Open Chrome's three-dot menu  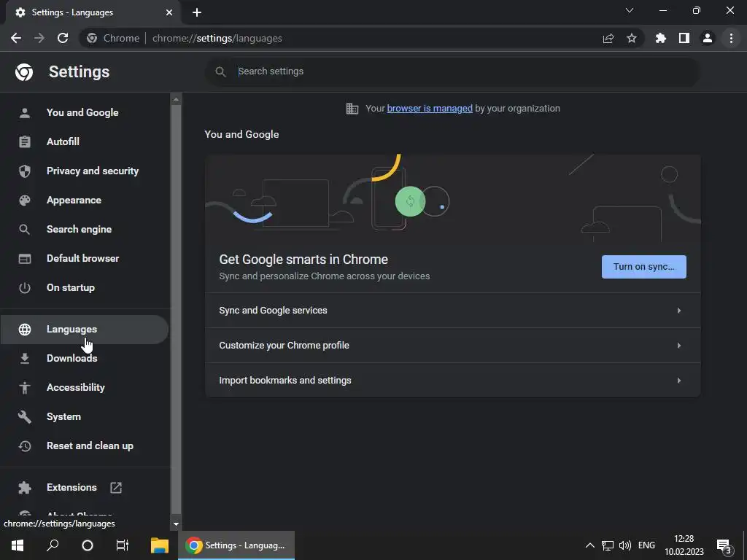(x=731, y=38)
